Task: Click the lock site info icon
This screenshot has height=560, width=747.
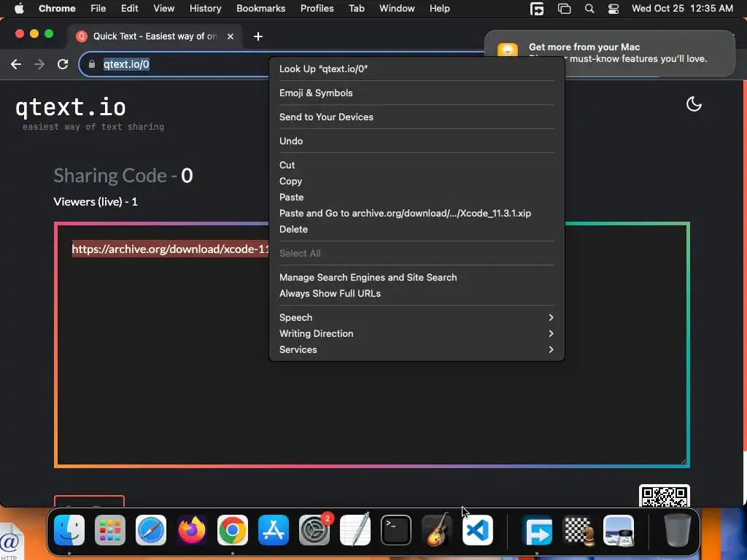Action: pos(92,64)
